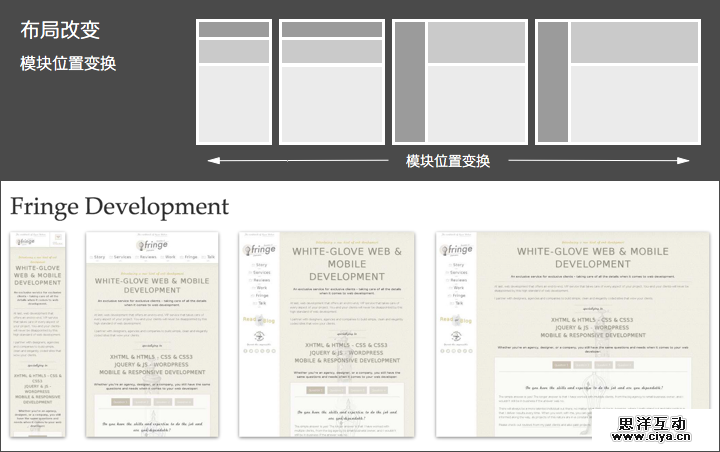Click the dark header block in the narrowest layout diagram

point(234,29)
